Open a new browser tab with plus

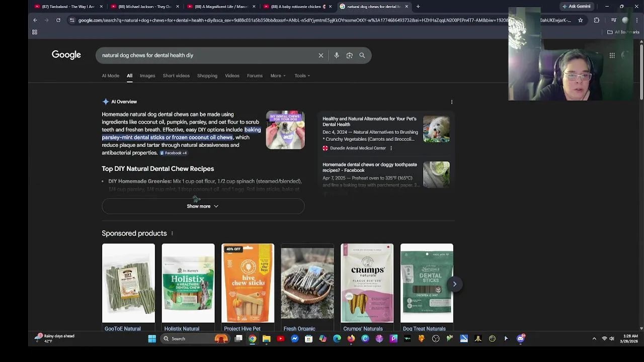pyautogui.click(x=418, y=7)
